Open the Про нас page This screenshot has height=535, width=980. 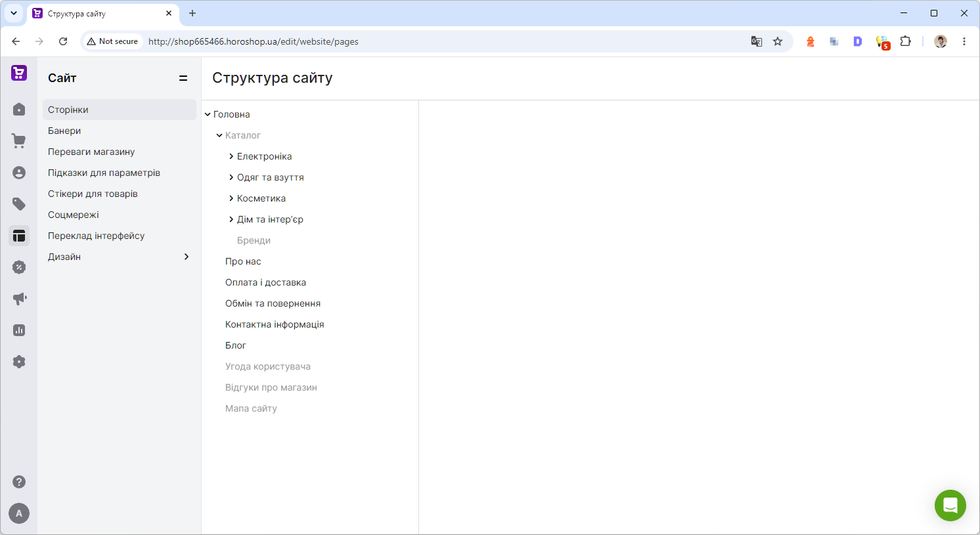[x=243, y=261]
